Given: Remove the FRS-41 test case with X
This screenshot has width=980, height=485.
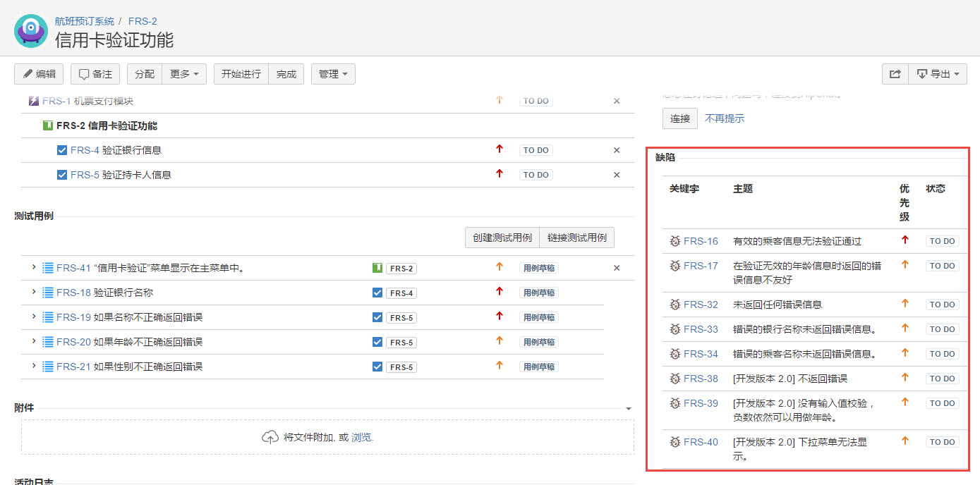Looking at the screenshot, I should (617, 268).
